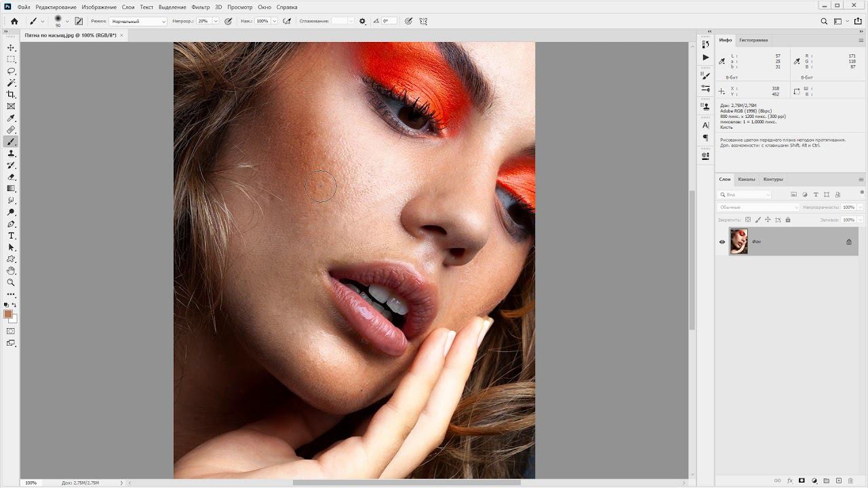Open the Файл menu
This screenshot has width=868, height=488.
click(x=24, y=7)
